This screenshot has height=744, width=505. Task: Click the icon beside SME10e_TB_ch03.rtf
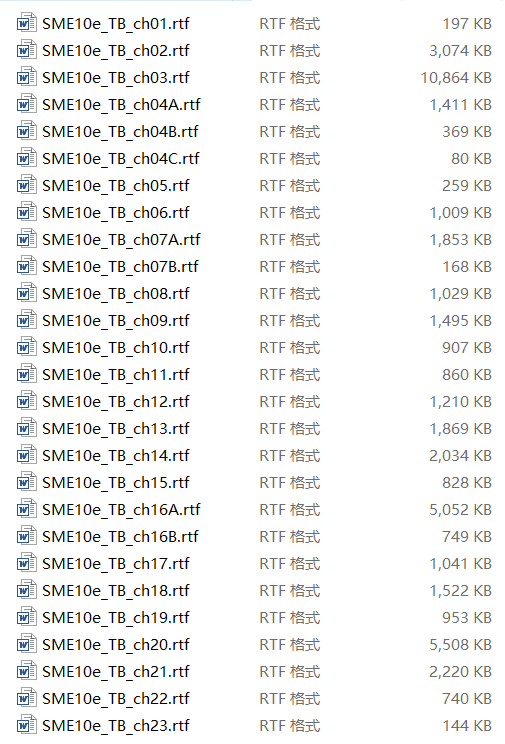pos(26,77)
